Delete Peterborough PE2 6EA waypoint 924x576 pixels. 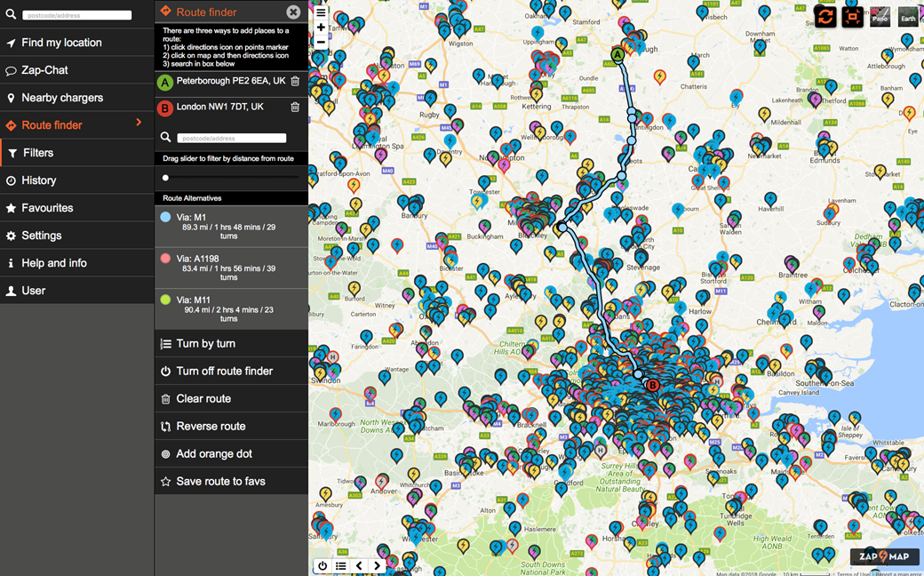[295, 82]
